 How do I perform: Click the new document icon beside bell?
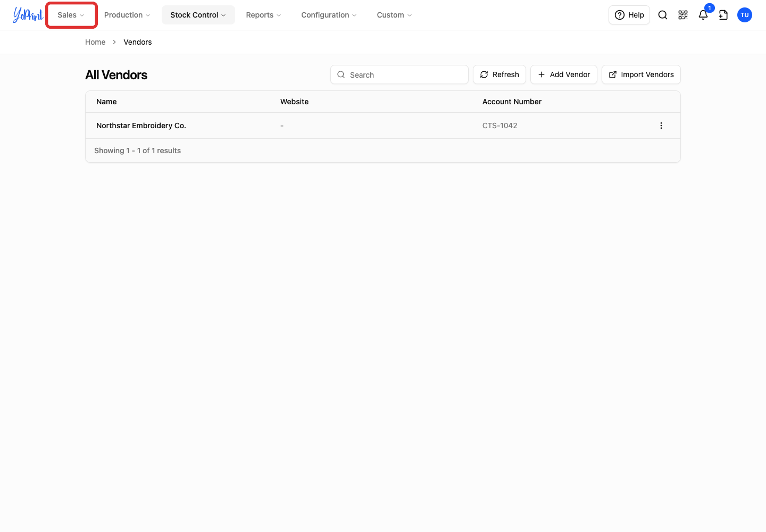(723, 15)
